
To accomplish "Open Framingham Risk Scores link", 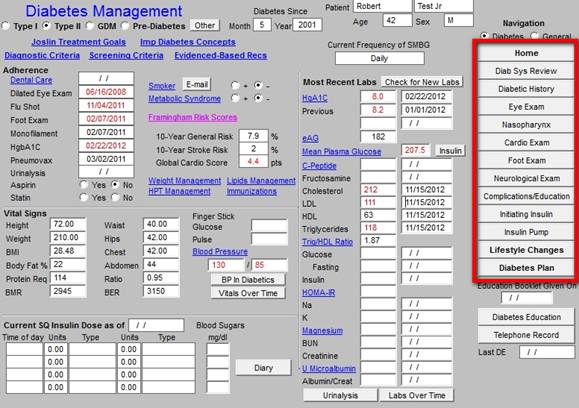I will 193,117.
